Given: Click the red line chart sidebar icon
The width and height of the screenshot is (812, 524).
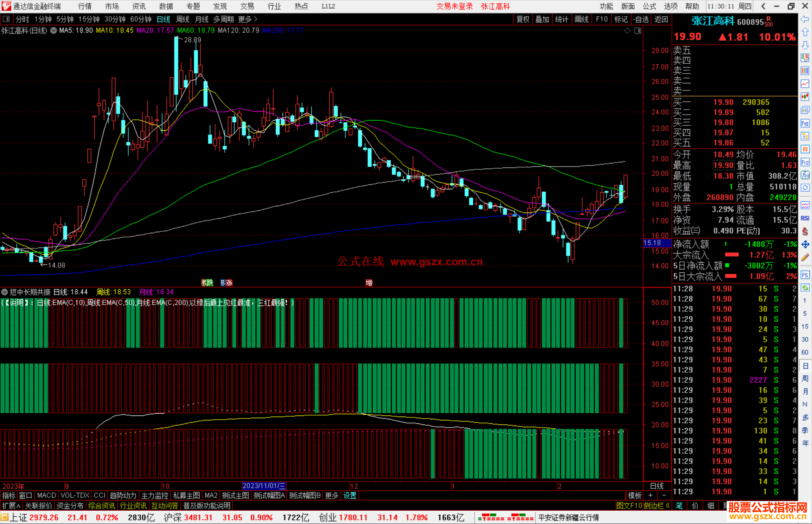Looking at the screenshot, I should 805,83.
